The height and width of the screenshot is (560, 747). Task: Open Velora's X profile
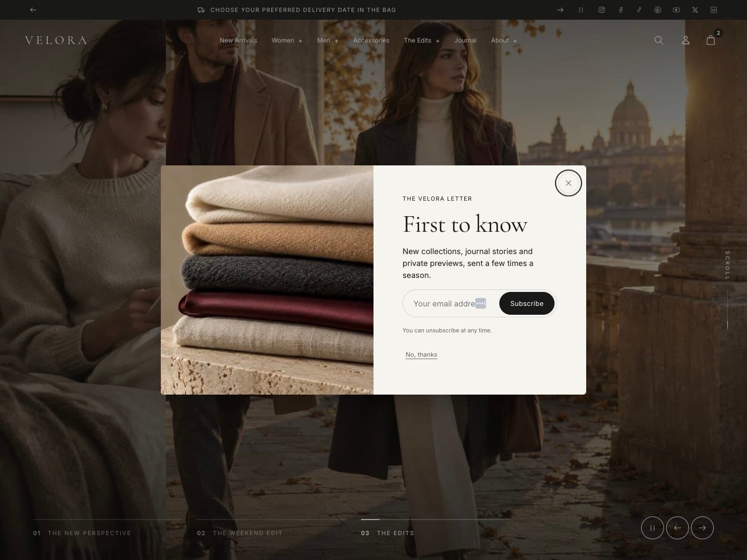[695, 10]
